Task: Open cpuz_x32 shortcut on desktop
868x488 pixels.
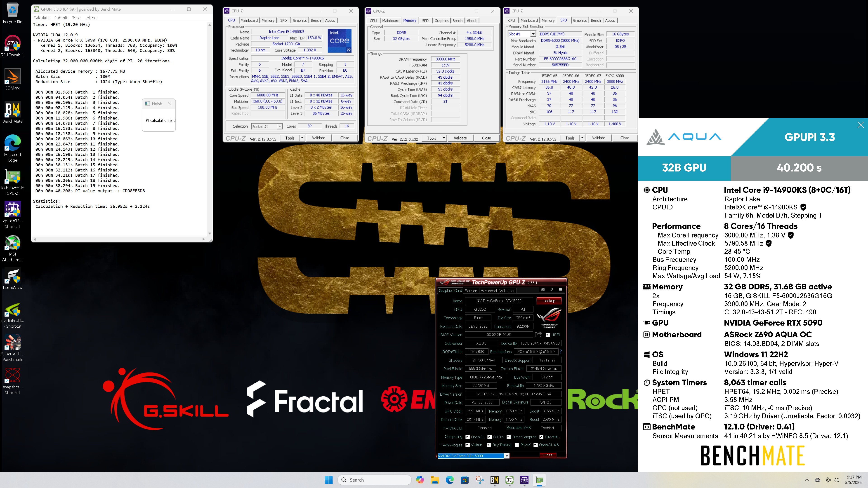Action: coord(12,215)
